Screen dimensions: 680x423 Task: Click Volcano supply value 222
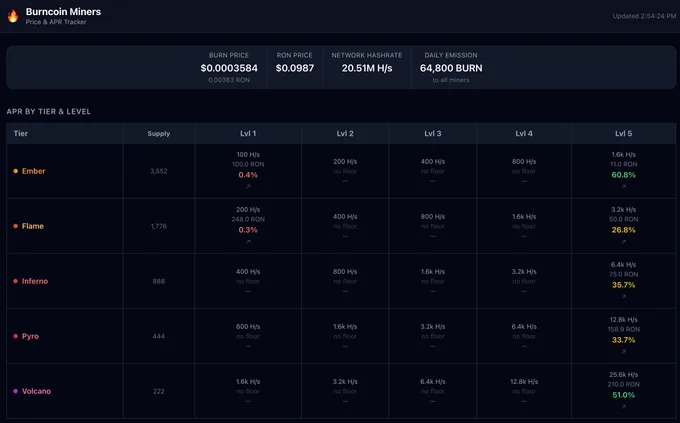pyautogui.click(x=159, y=391)
